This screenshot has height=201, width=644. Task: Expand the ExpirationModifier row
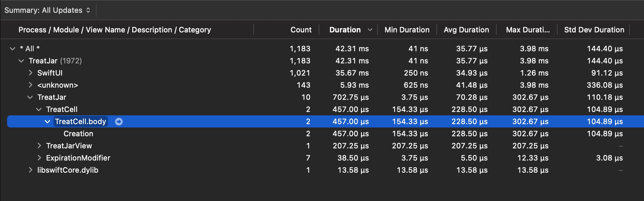click(39, 158)
